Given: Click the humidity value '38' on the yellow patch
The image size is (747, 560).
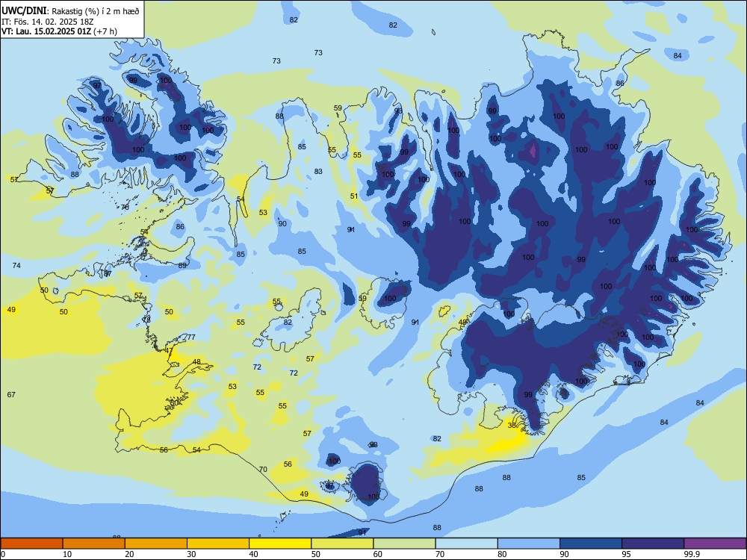Looking at the screenshot, I should point(512,426).
